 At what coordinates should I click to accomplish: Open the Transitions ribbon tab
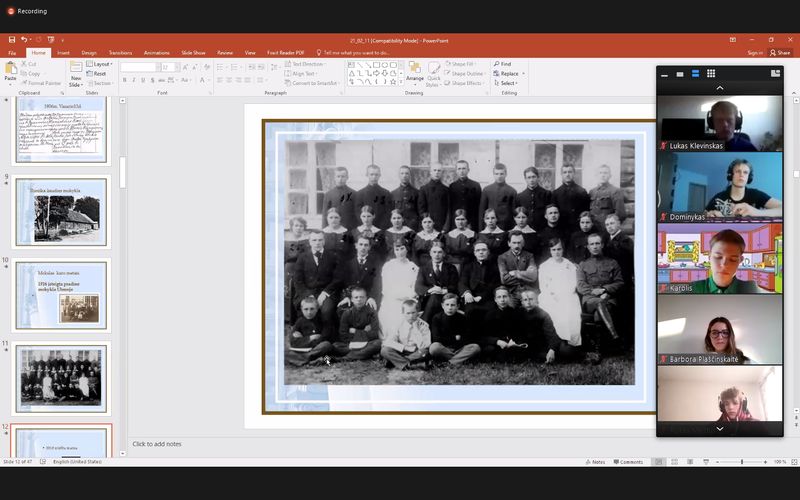(120, 52)
